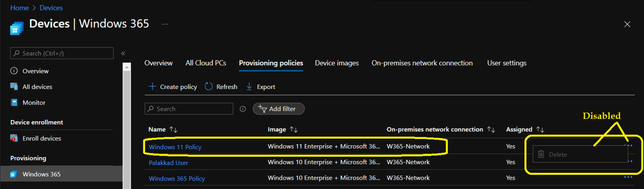Open the Windows 365 Policy link

point(177,178)
